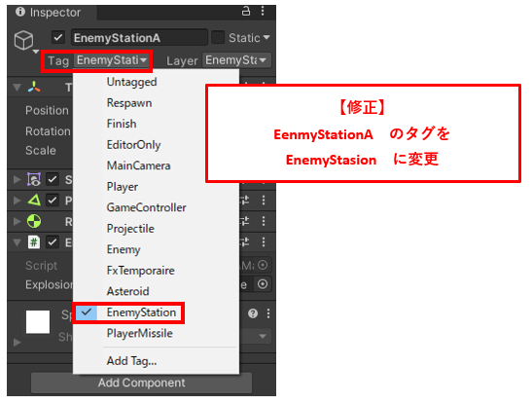Expand the material foldout arrow
Image resolution: width=532 pixels, height=404 pixels.
17,343
